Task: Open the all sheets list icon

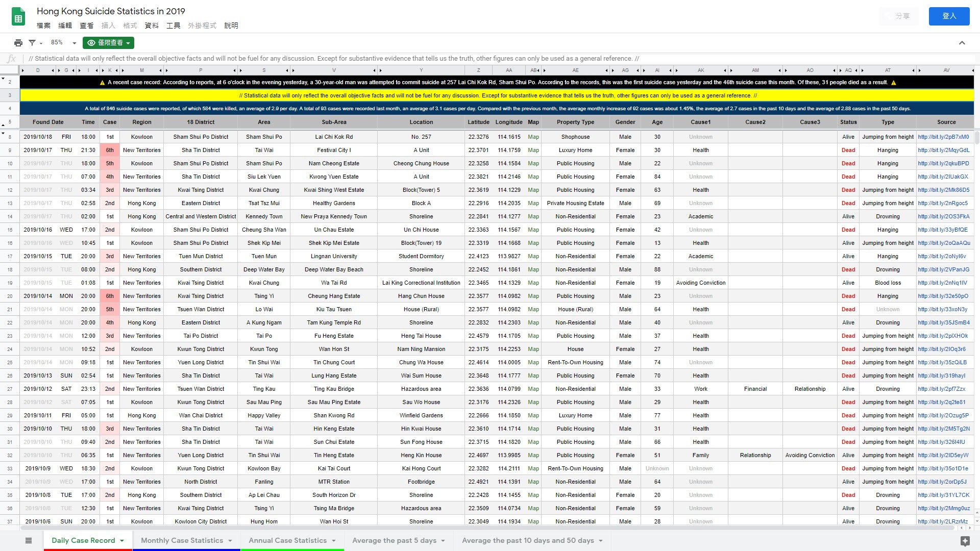Action: pos(29,540)
